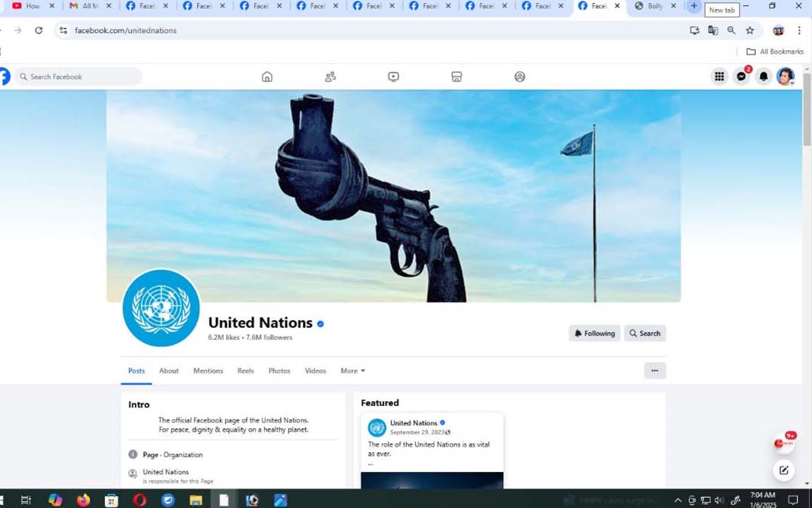812x508 pixels.
Task: Start a new message with the compose icon
Action: coord(784,470)
